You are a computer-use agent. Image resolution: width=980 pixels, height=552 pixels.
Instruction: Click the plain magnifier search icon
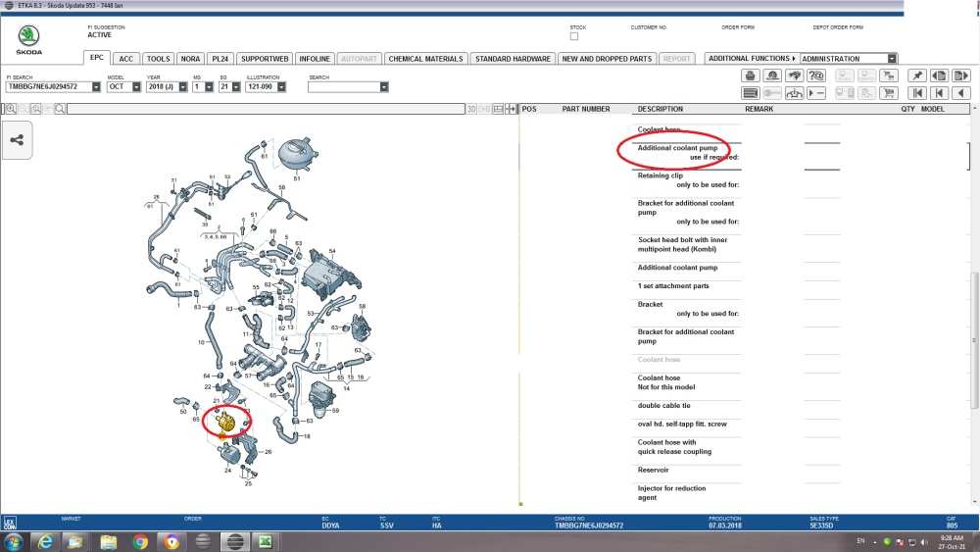pos(60,109)
